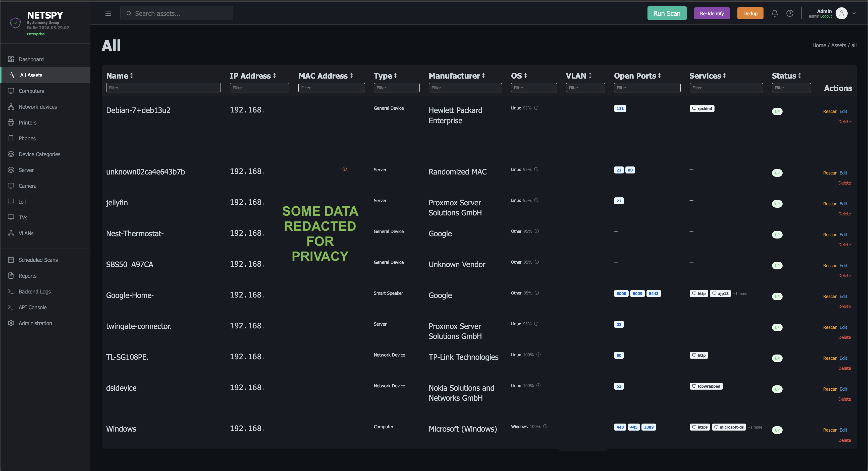The image size is (868, 471).
Task: Click the Dashboard sidebar item
Action: pos(45,59)
